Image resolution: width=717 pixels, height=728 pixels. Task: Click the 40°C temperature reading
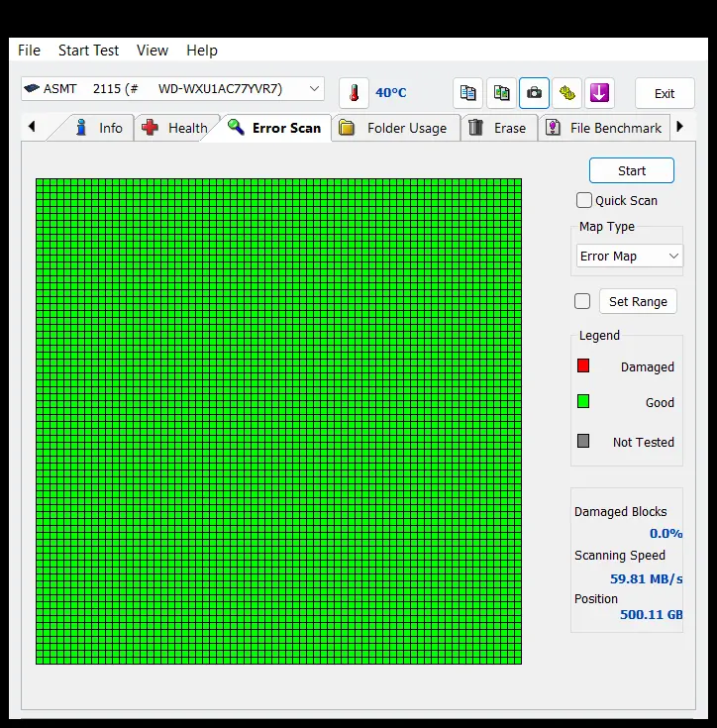[391, 93]
